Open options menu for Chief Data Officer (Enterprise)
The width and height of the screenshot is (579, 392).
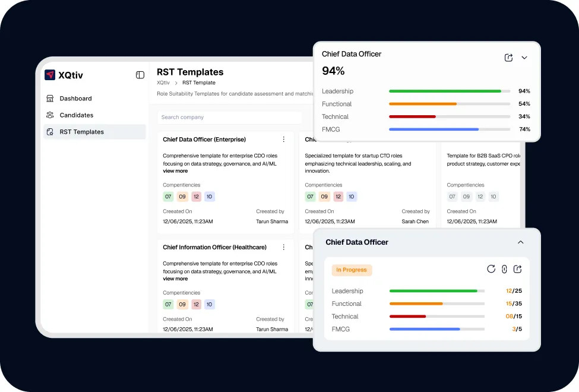pyautogui.click(x=283, y=140)
